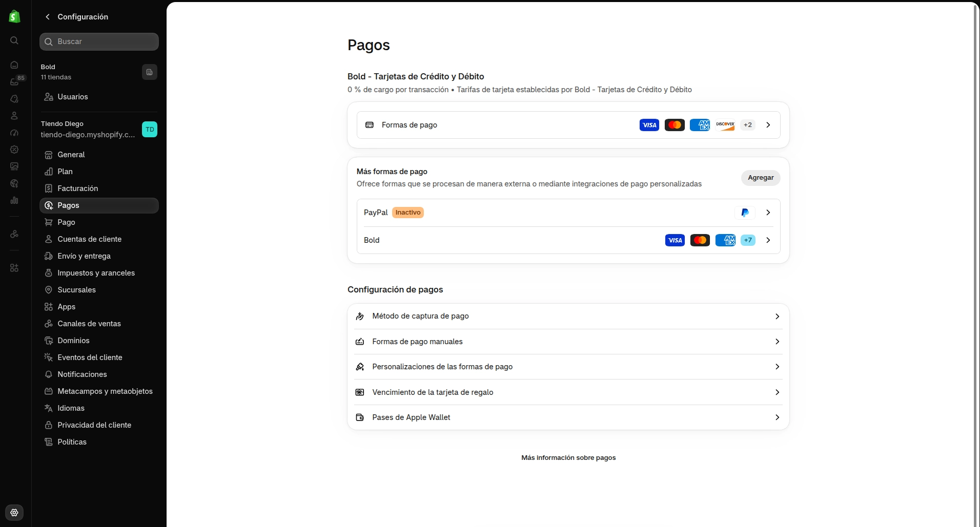Expand Método de captura de pago chevron
Image resolution: width=980 pixels, height=527 pixels.
777,317
